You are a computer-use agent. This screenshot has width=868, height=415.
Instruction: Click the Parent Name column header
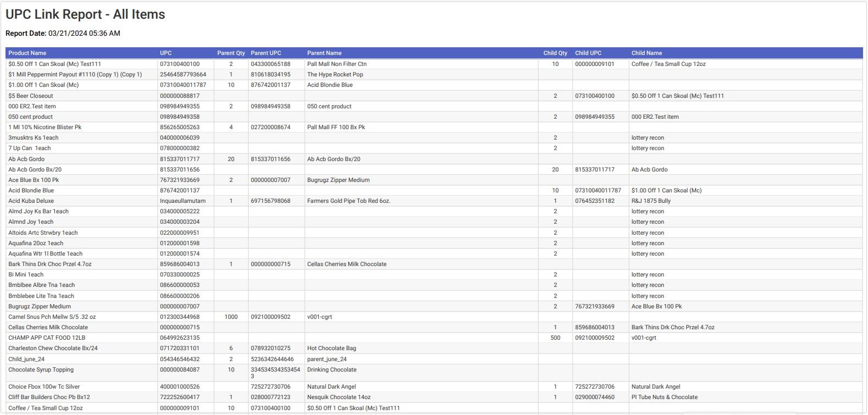[324, 53]
